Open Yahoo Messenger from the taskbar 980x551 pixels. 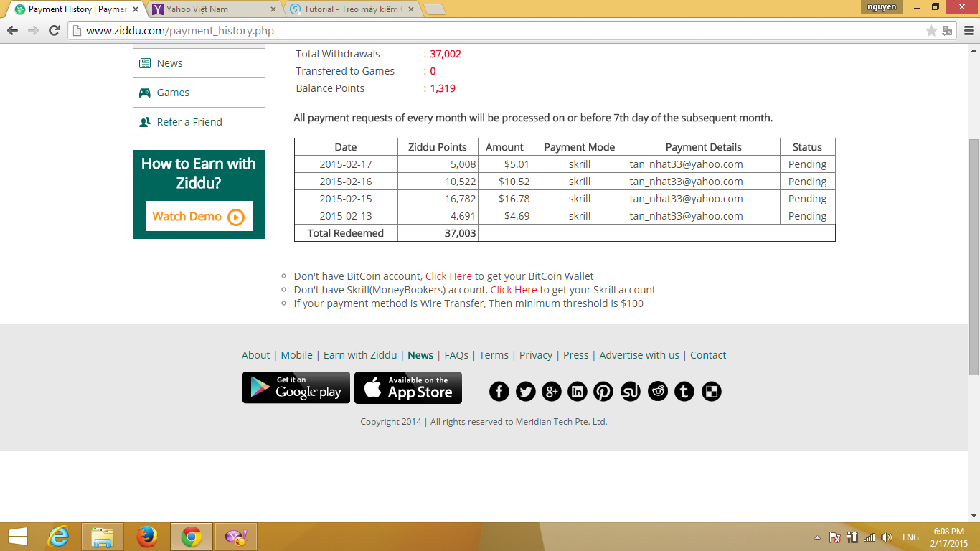(x=236, y=537)
